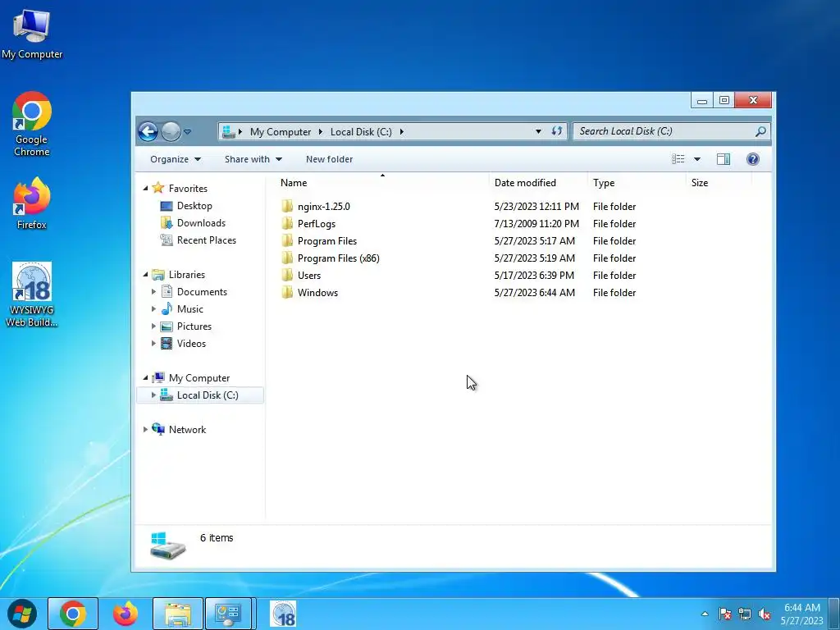
Task: Click My Computer desktop icon
Action: point(32,34)
